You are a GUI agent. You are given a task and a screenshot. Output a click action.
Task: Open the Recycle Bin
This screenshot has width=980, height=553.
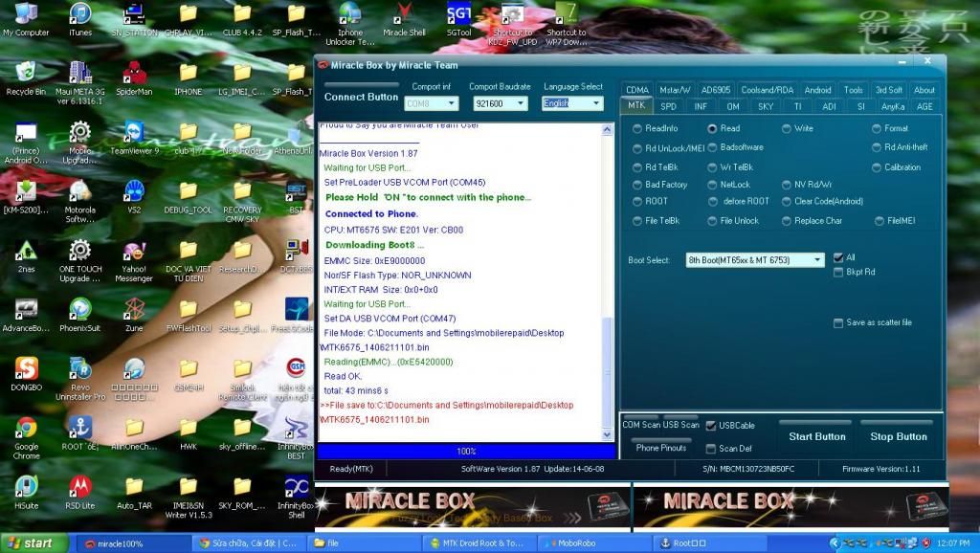(x=26, y=78)
